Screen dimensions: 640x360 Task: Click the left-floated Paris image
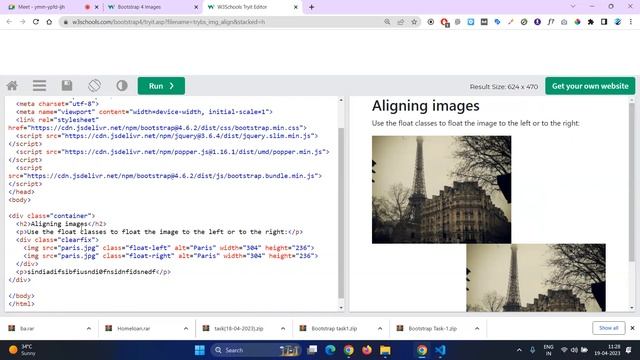[x=441, y=190]
